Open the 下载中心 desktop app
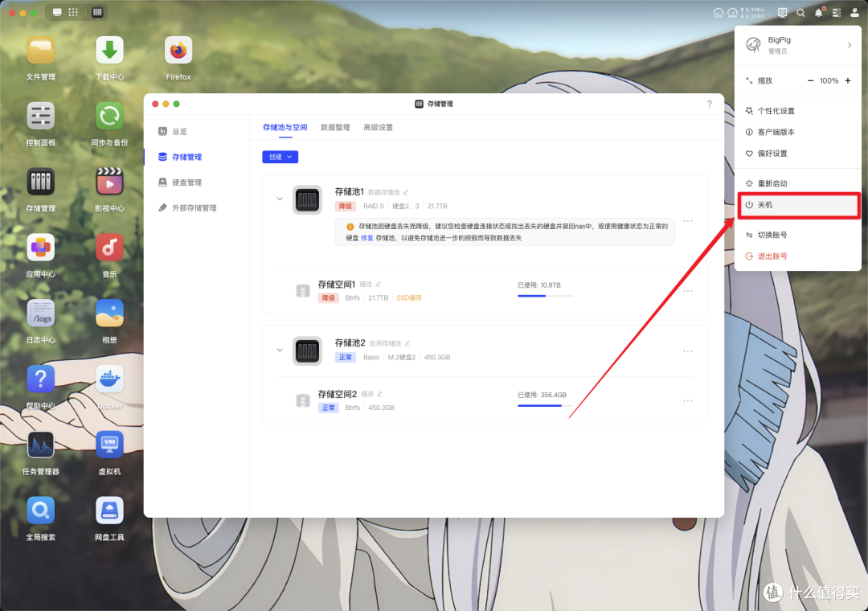Viewport: 868px width, 611px height. click(109, 51)
